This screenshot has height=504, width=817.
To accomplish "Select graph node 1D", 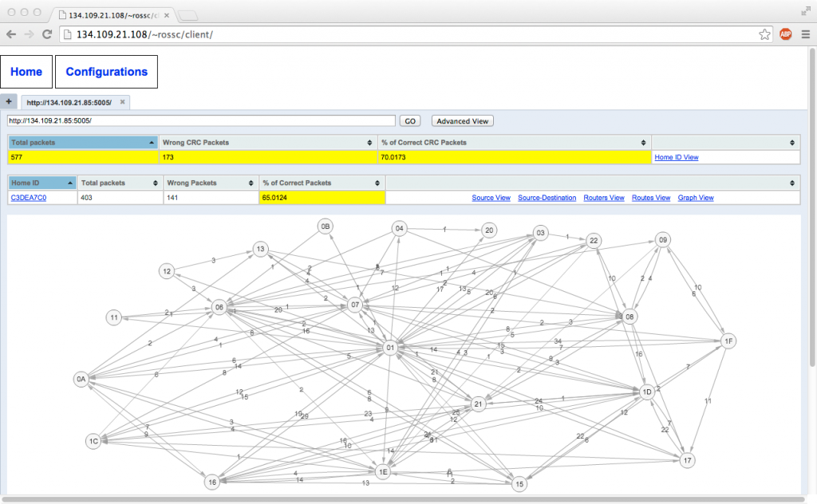I will 647,392.
